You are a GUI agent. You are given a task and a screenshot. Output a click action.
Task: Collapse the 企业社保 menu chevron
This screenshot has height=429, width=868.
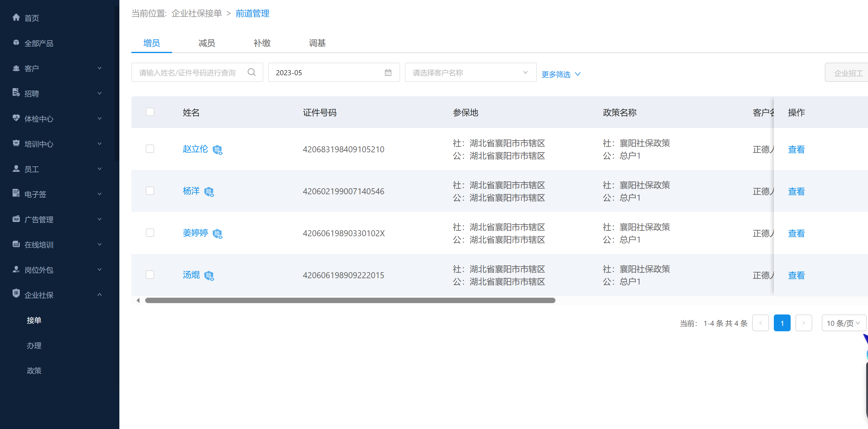tap(99, 294)
